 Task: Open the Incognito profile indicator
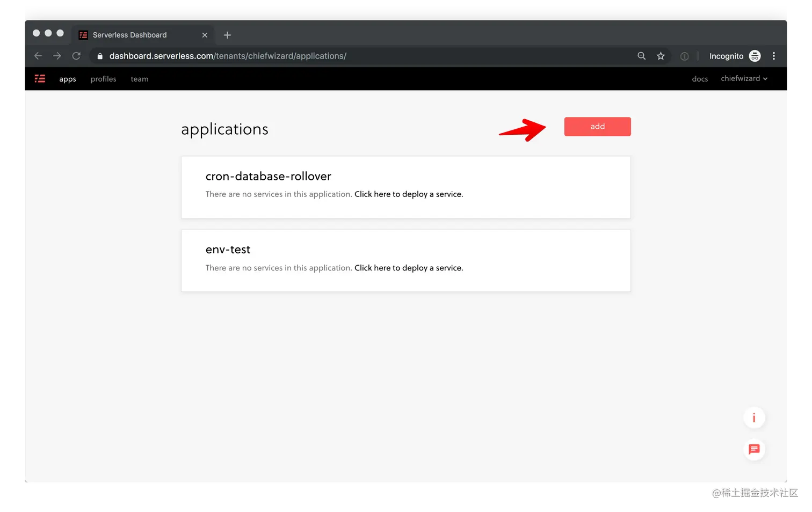(735, 56)
